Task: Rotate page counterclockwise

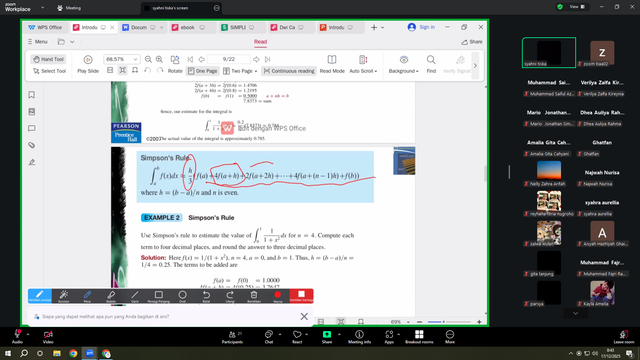Action: (x=148, y=71)
